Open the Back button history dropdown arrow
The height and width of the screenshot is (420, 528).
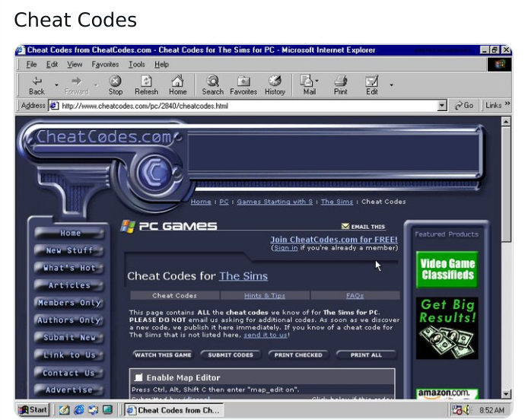(56, 85)
